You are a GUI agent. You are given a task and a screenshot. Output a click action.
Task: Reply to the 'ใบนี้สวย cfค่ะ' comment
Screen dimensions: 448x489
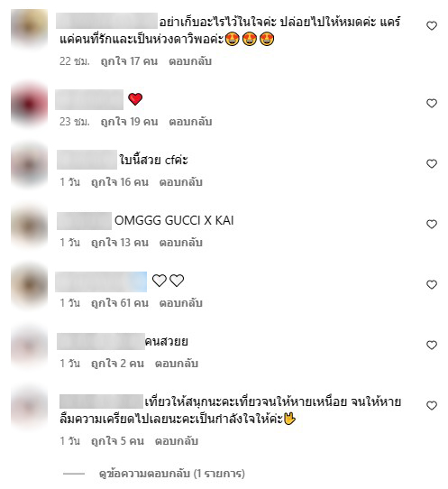180,182
